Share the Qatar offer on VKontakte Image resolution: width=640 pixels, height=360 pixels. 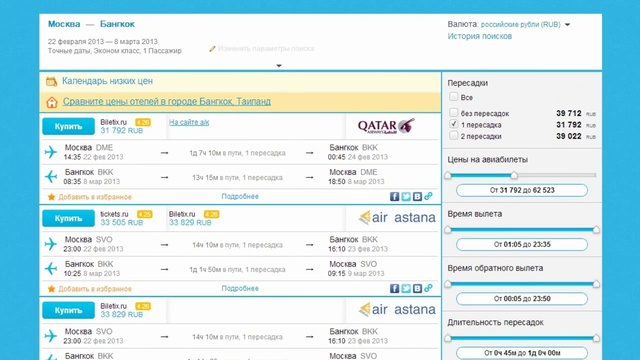[417, 196]
